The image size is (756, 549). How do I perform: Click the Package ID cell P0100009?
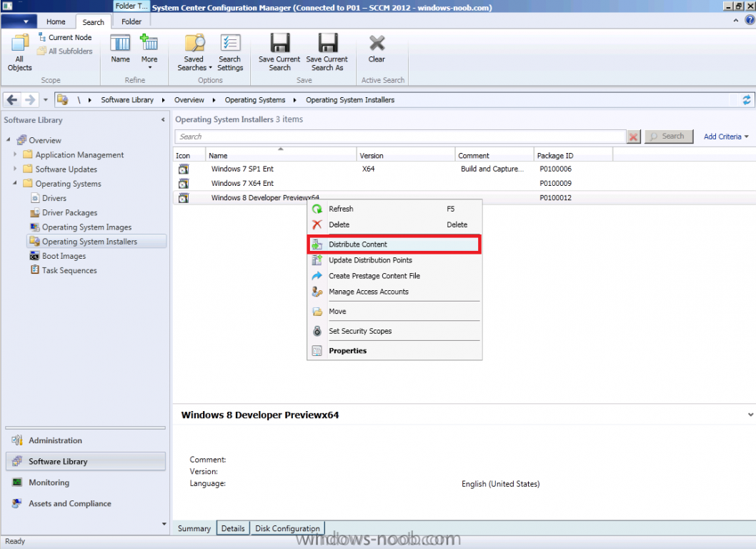(x=555, y=183)
